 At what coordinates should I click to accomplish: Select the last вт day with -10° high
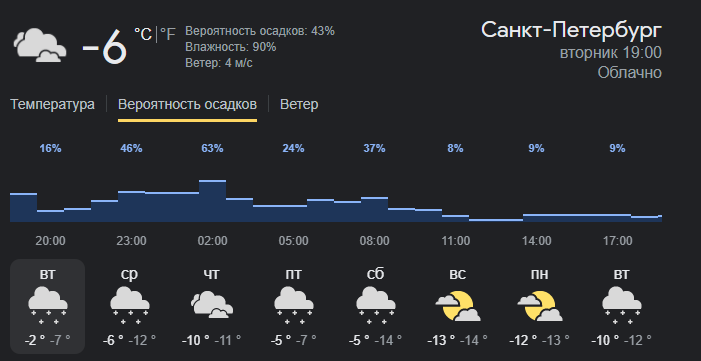(x=621, y=306)
